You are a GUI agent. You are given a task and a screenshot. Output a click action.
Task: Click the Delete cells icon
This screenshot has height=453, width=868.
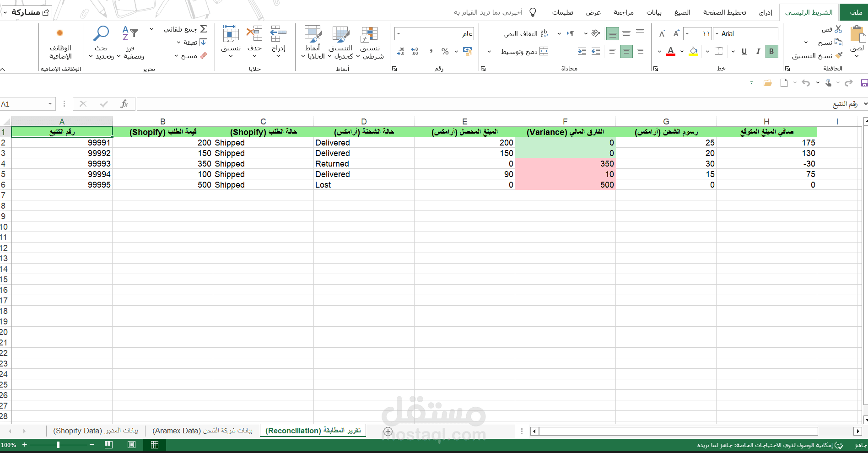pyautogui.click(x=254, y=34)
